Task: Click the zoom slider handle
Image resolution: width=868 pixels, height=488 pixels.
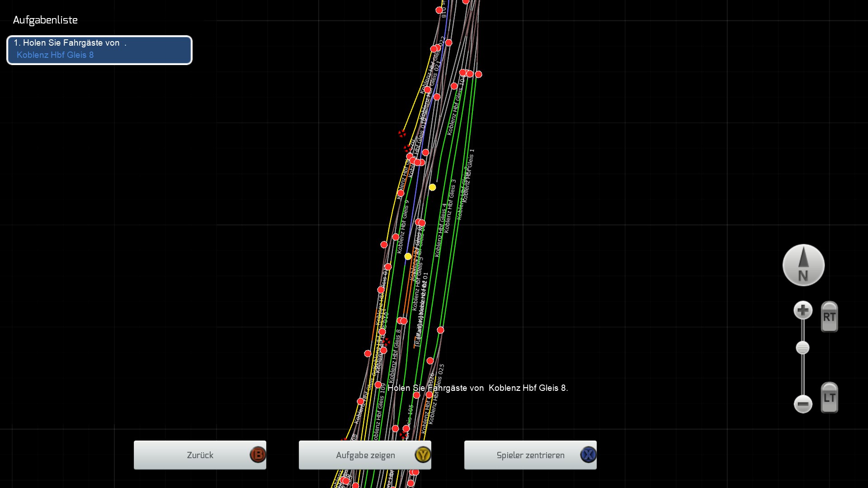Action: (x=802, y=348)
